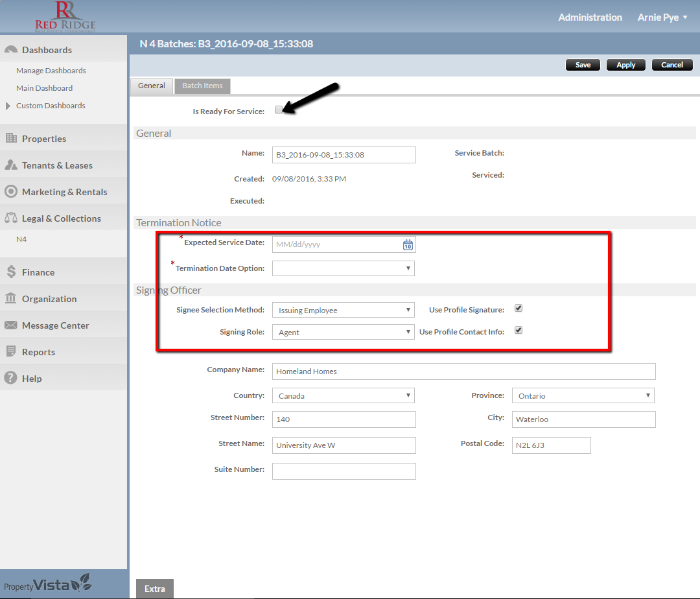Screen dimensions: 700x599
Task: Expand the Custom Dashboards tree item
Action: [x=8, y=106]
